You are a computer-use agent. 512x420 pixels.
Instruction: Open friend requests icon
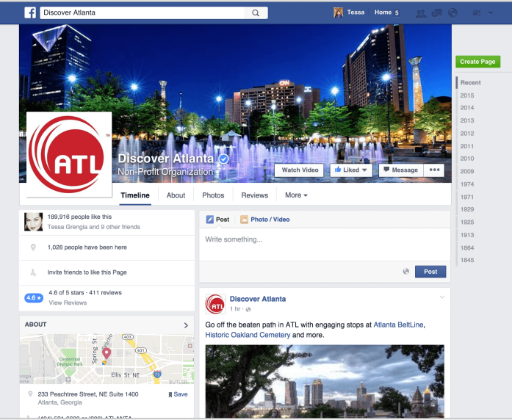point(421,13)
